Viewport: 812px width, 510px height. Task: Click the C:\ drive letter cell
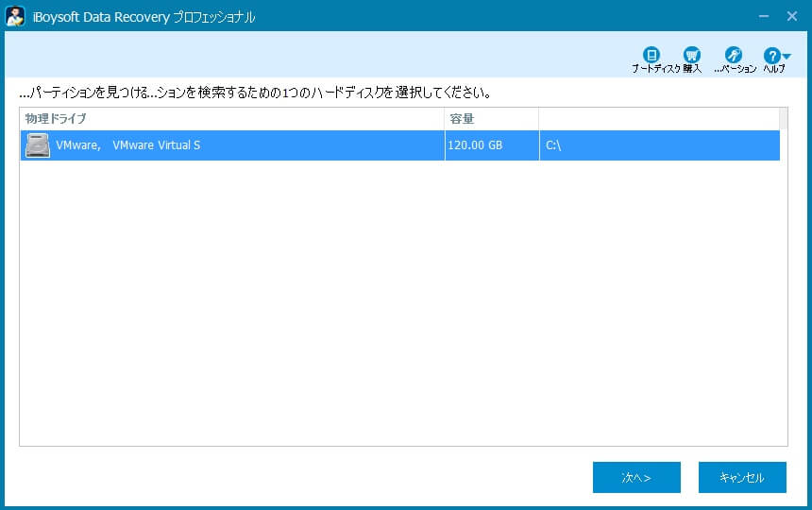[659, 145]
